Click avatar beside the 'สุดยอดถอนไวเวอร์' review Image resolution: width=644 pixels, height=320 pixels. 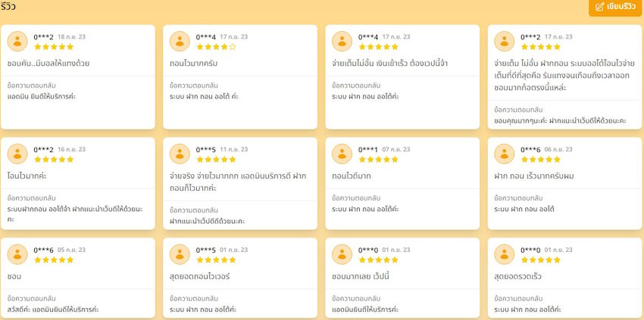click(x=180, y=254)
